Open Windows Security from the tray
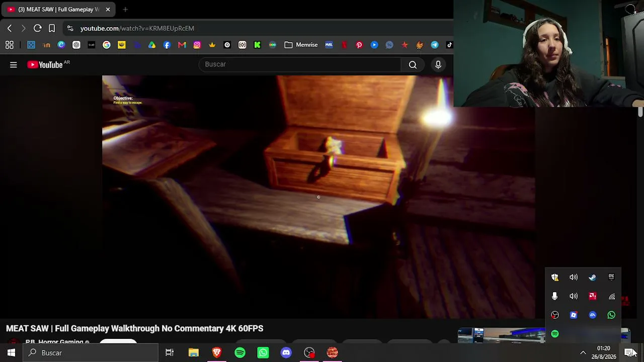 click(x=555, y=277)
